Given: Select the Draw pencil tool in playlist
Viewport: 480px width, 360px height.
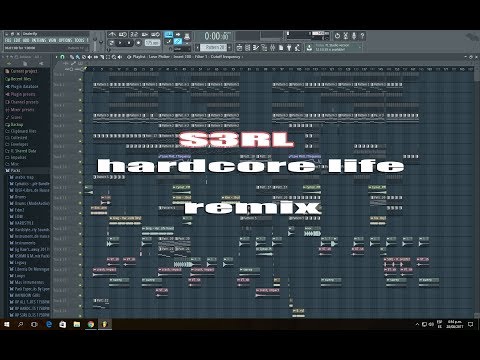Looking at the screenshot, I should pyautogui.click(x=72, y=57).
